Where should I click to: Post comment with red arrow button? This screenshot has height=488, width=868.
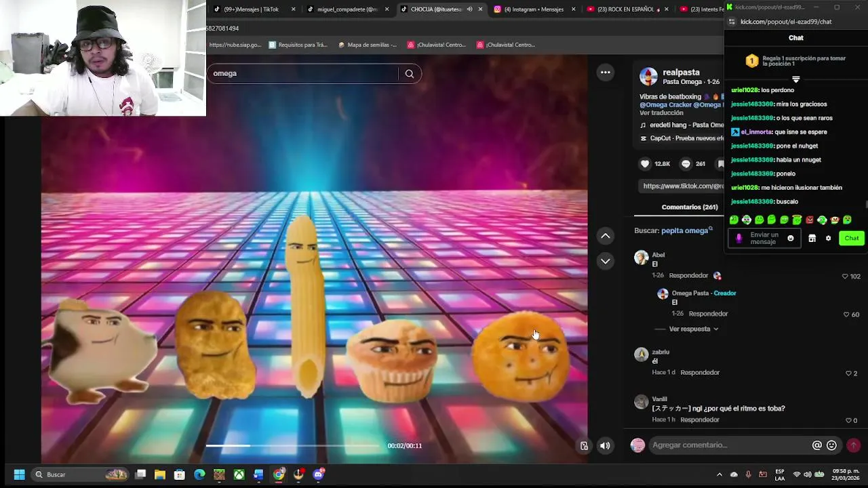point(854,445)
